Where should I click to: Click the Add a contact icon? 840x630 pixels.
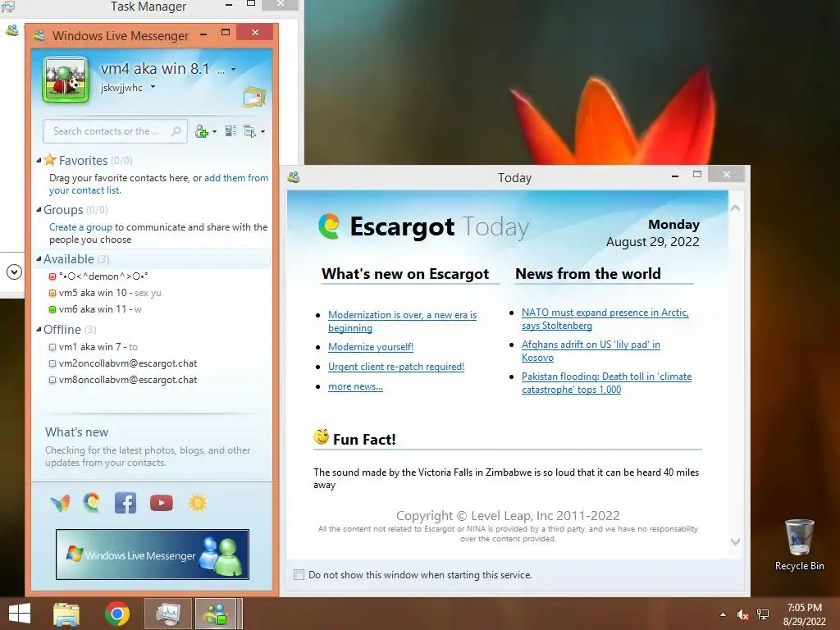[x=202, y=131]
